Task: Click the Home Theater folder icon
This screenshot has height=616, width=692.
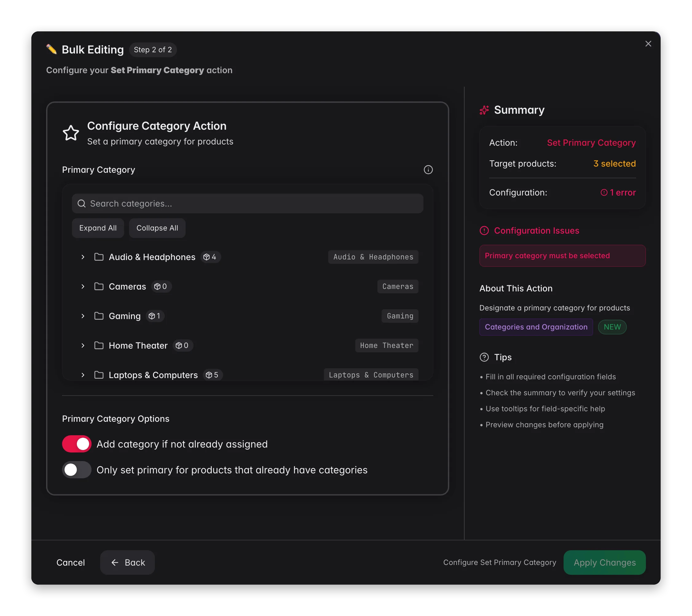Action: point(99,346)
